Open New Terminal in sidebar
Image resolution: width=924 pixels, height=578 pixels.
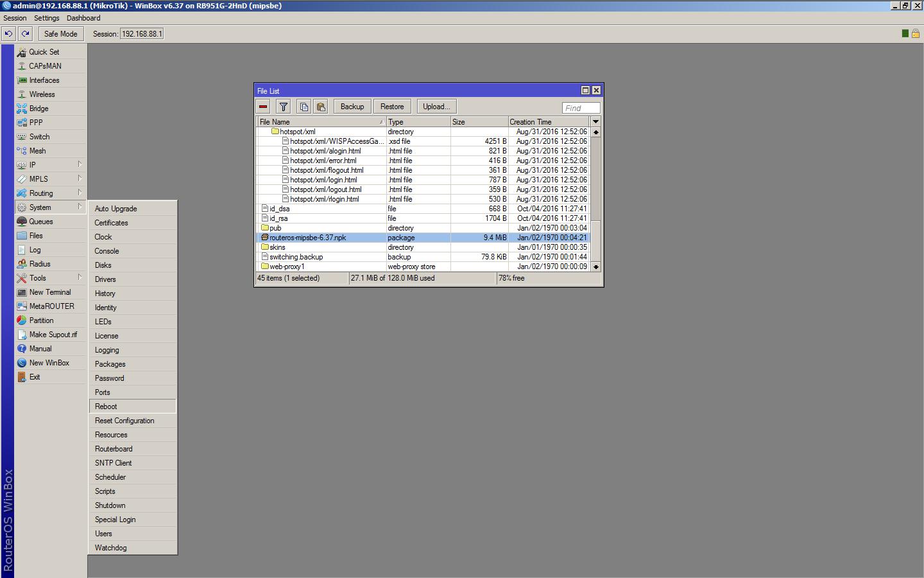(x=51, y=292)
